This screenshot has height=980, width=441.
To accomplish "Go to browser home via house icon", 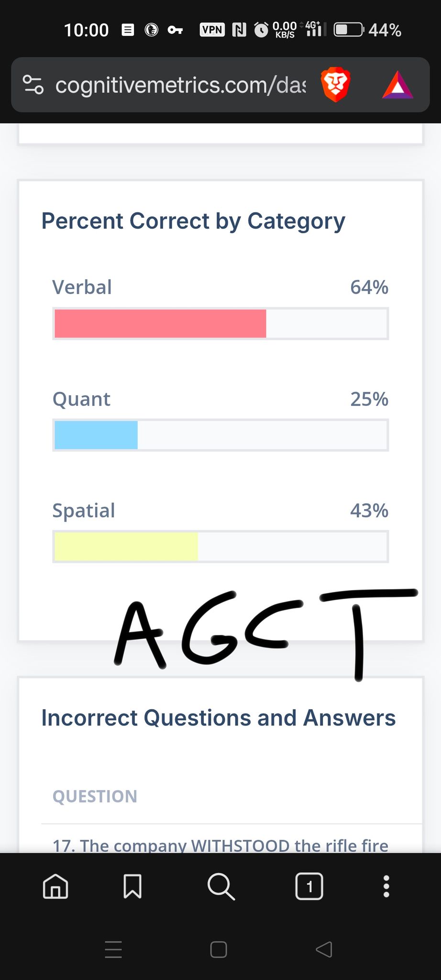I will coord(55,886).
